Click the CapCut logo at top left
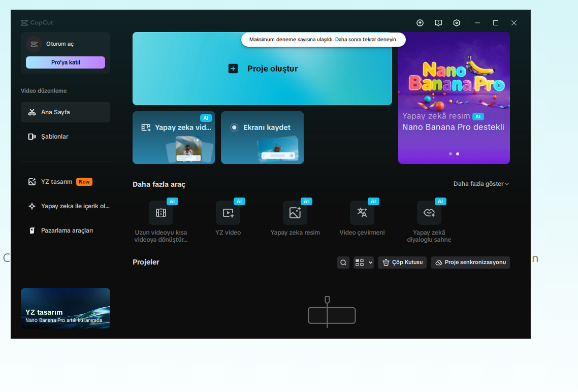This screenshot has width=578, height=392. tap(37, 22)
